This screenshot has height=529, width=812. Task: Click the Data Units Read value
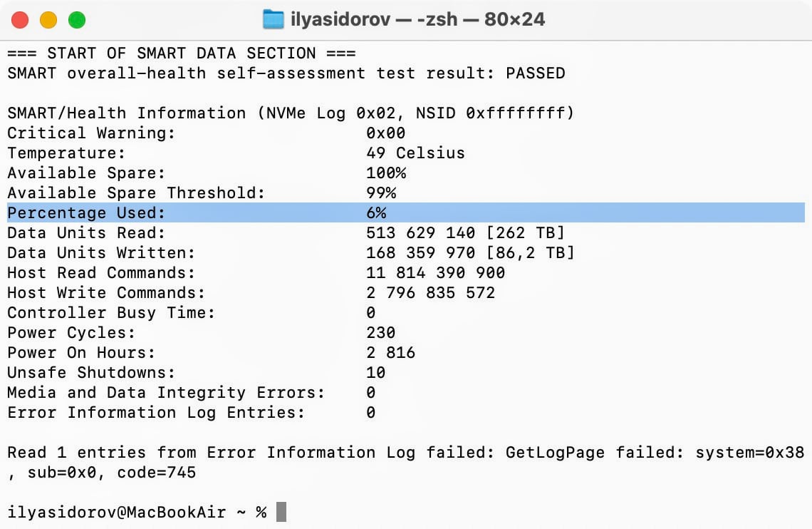click(x=464, y=232)
